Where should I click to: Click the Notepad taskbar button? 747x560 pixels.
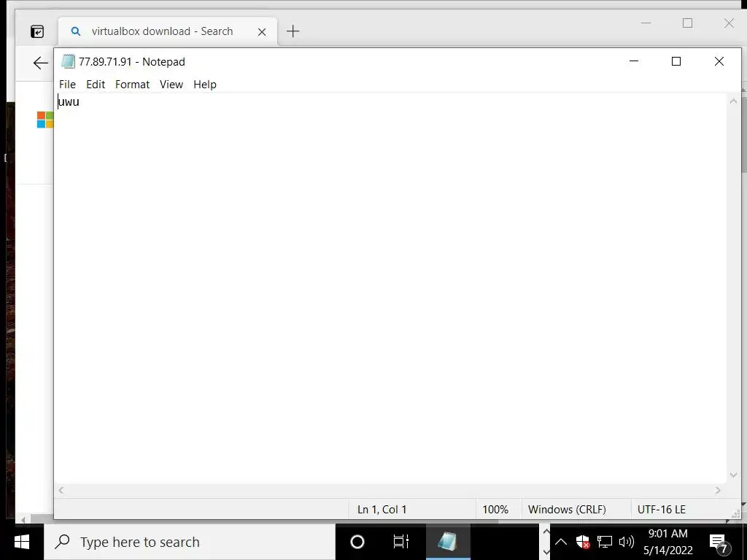pyautogui.click(x=447, y=542)
